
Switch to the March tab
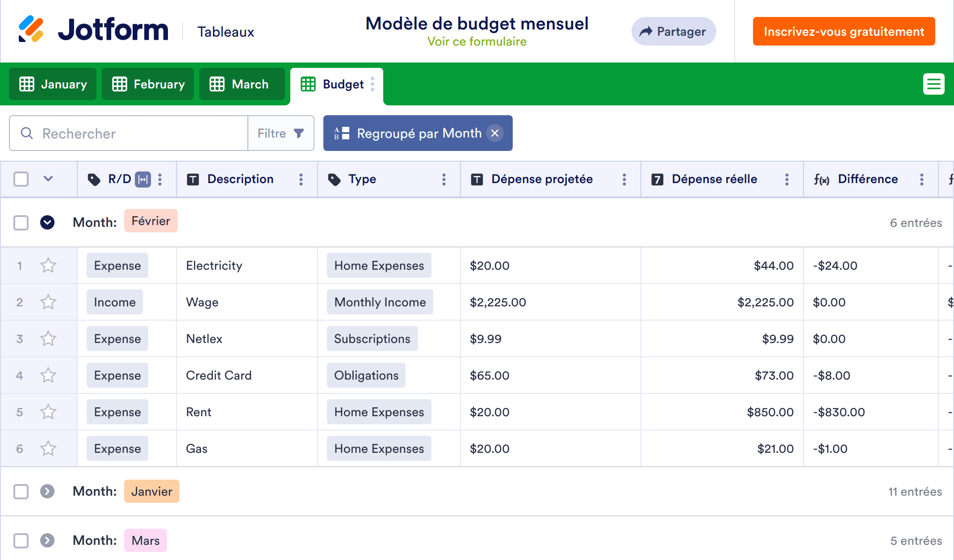[x=242, y=84]
